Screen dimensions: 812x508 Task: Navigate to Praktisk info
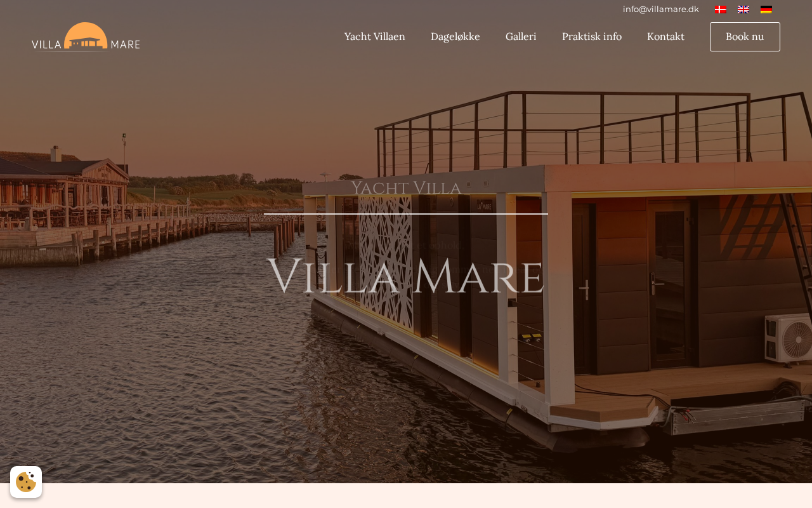592,36
